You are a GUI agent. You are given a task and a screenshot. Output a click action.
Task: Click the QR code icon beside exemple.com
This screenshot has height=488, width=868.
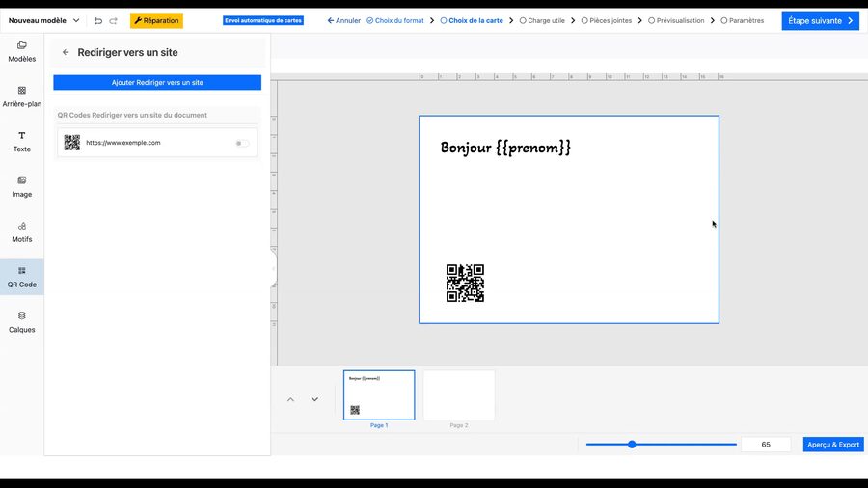coord(72,142)
